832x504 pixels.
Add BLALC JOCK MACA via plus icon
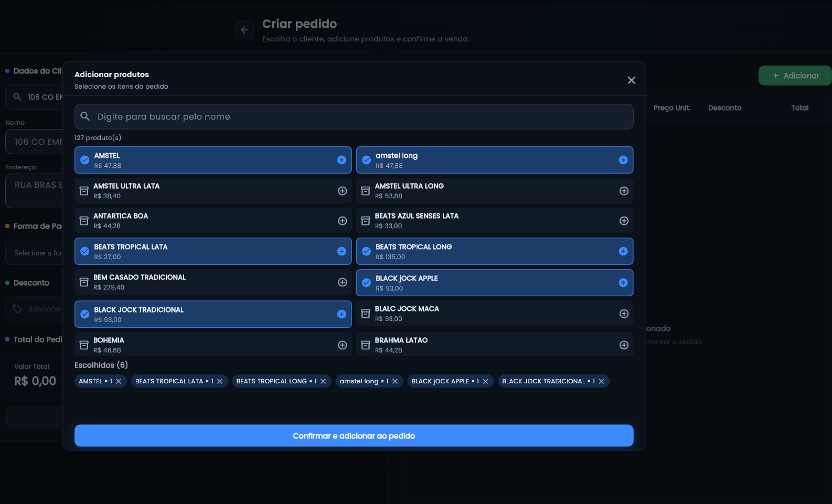pyautogui.click(x=624, y=314)
